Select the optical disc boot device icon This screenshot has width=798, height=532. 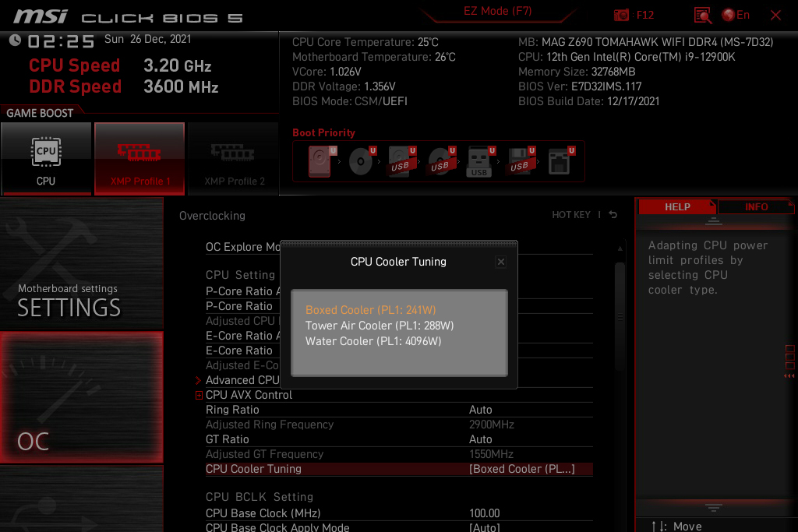[362, 161]
